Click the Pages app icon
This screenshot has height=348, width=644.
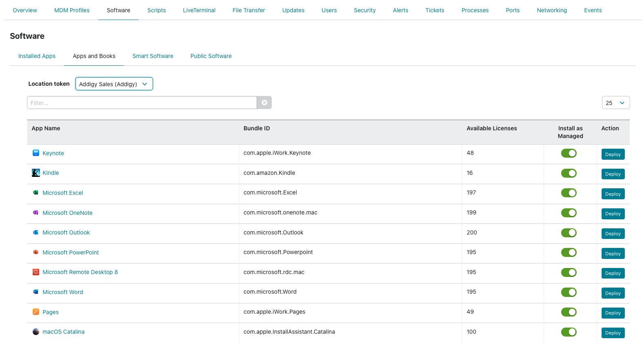coord(36,312)
